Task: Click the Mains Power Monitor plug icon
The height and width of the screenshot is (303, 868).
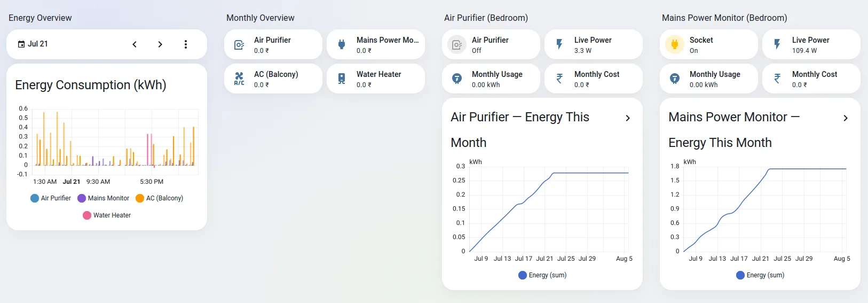Action: point(342,45)
